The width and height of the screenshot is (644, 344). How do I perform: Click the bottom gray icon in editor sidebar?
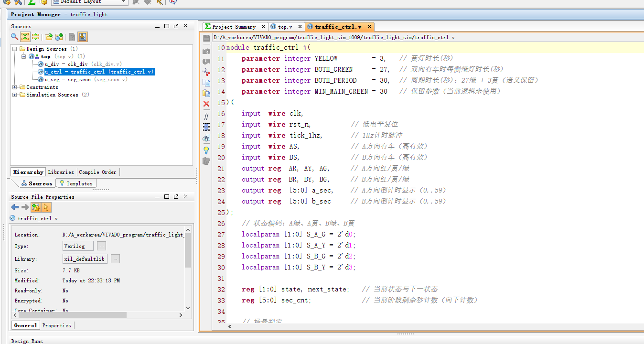pyautogui.click(x=206, y=161)
